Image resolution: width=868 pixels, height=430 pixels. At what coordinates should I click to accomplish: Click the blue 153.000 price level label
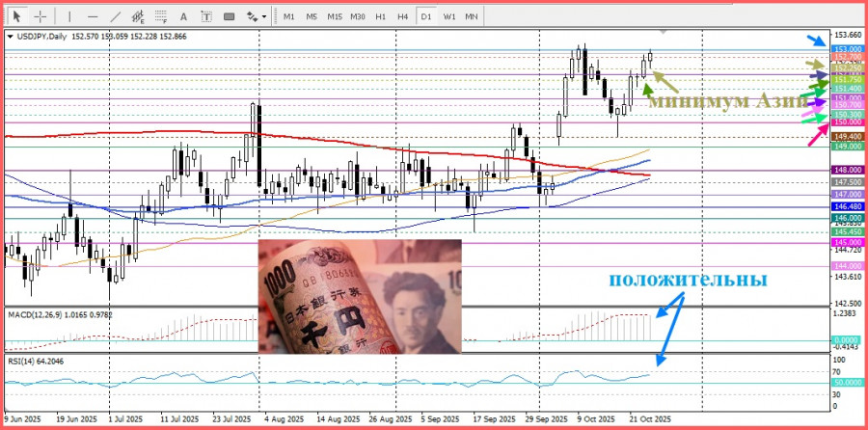(x=846, y=49)
